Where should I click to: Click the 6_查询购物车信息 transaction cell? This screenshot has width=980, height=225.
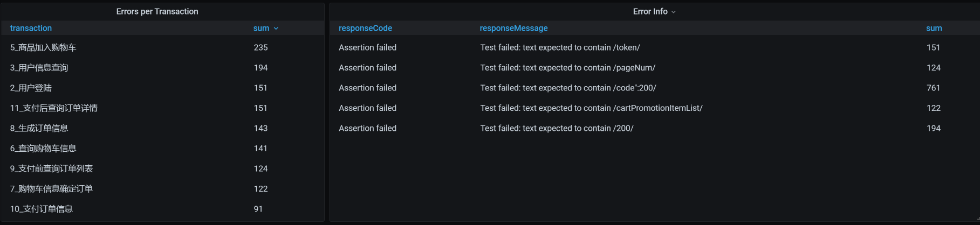tap(43, 149)
